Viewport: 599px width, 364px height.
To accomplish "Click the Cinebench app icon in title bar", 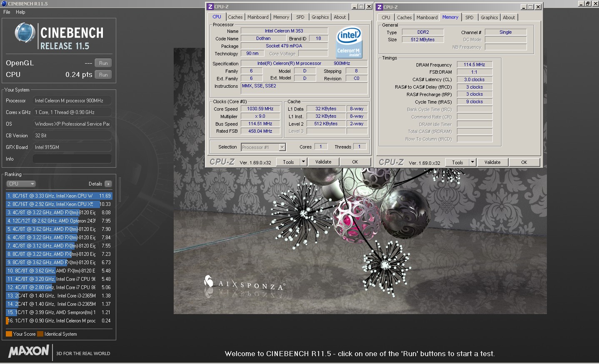I will pyautogui.click(x=4, y=3).
